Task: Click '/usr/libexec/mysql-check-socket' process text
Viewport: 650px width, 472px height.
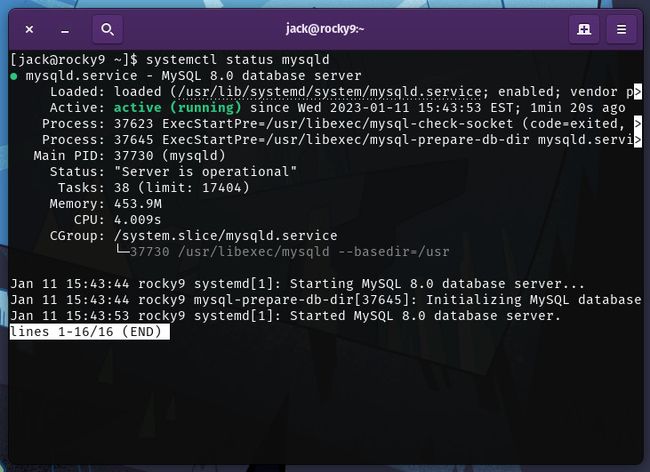Action: (389, 123)
